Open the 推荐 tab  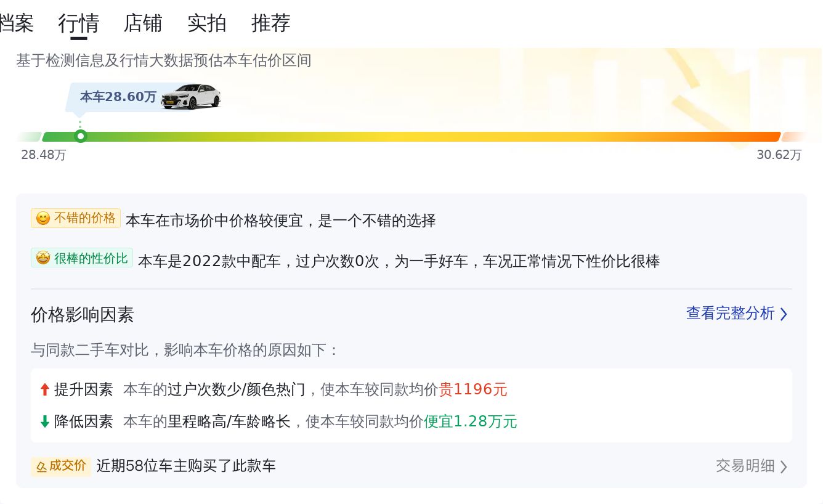click(271, 23)
